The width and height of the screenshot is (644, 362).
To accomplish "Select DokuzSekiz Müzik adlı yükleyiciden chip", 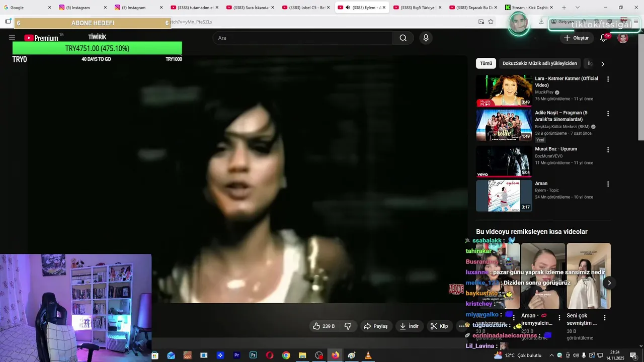I will point(540,63).
